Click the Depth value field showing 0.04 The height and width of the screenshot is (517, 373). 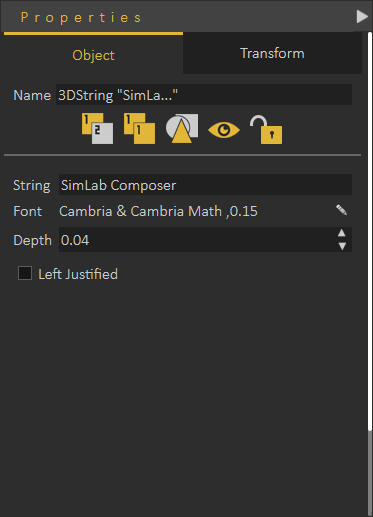[x=198, y=240]
